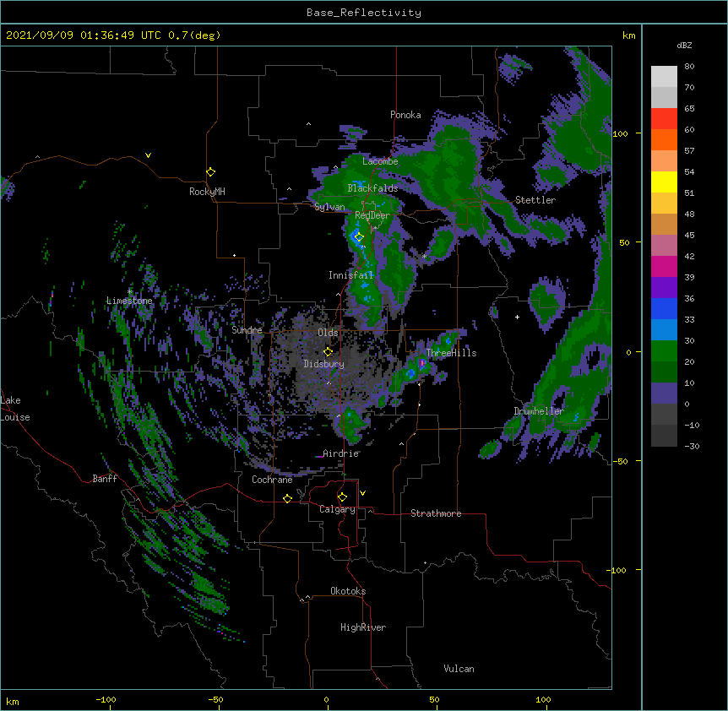
Task: Click the Vulcan label
Action: [x=459, y=669]
